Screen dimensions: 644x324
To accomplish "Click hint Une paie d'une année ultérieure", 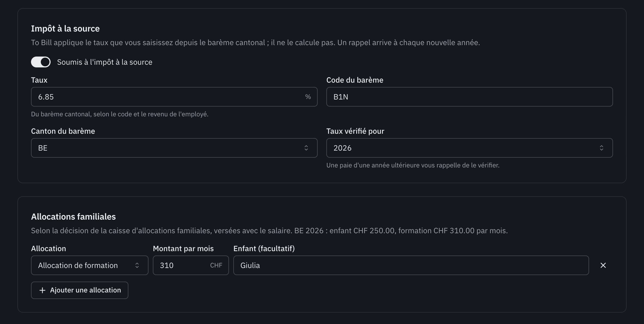I will 413,165.
